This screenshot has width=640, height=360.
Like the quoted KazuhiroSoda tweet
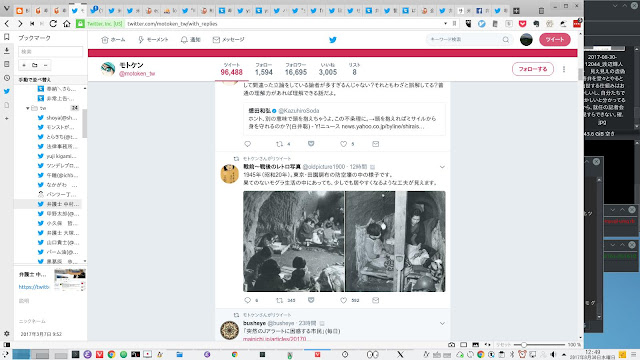[344, 144]
